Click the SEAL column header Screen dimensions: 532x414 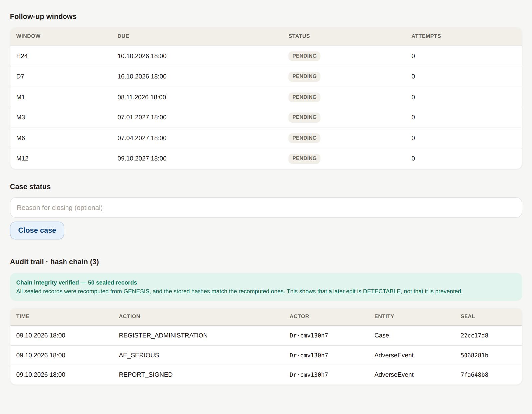468,316
